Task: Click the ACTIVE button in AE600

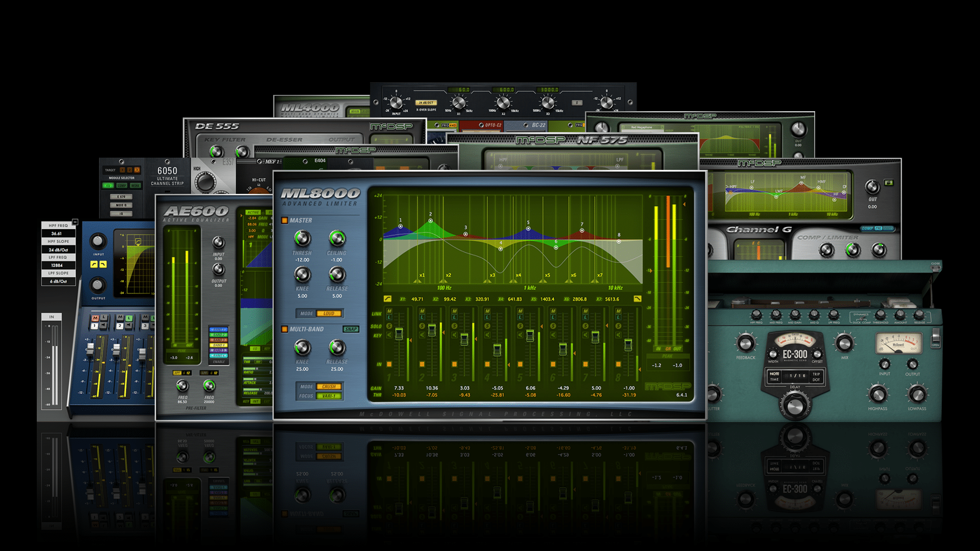Action: tap(253, 212)
